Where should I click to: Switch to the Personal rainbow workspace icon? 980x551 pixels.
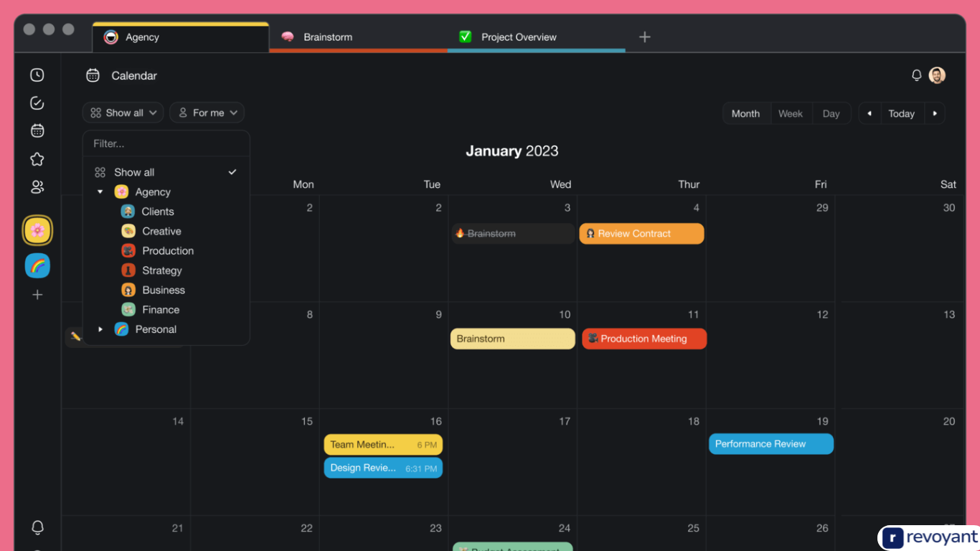tap(37, 265)
